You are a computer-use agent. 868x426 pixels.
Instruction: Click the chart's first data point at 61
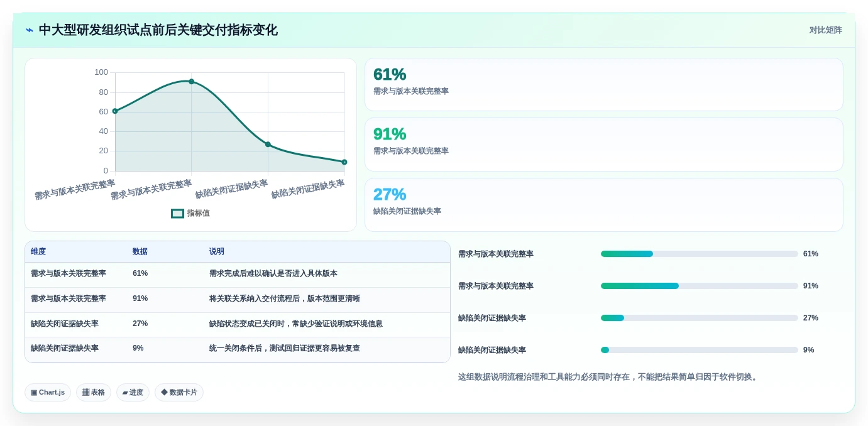point(115,111)
